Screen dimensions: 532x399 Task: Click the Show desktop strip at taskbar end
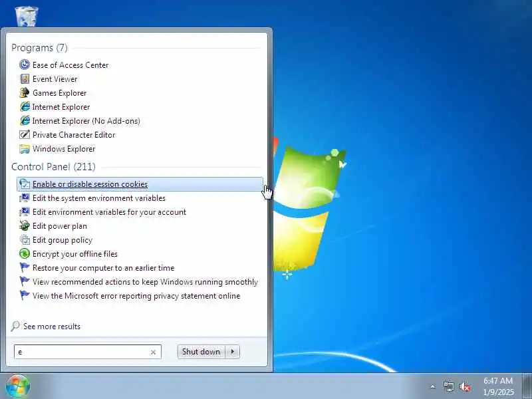(x=527, y=386)
